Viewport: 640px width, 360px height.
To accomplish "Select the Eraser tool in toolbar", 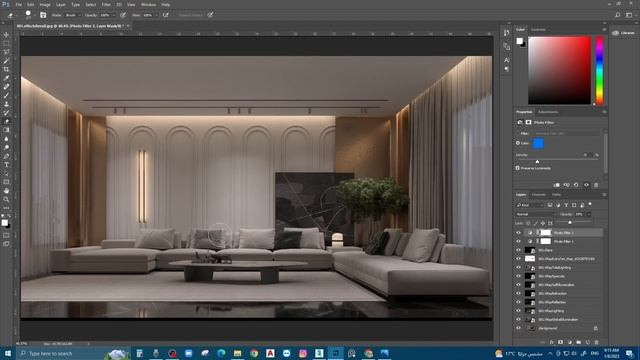I will [7, 121].
